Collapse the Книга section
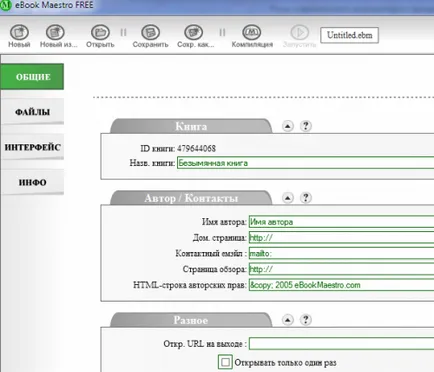 pos(288,126)
